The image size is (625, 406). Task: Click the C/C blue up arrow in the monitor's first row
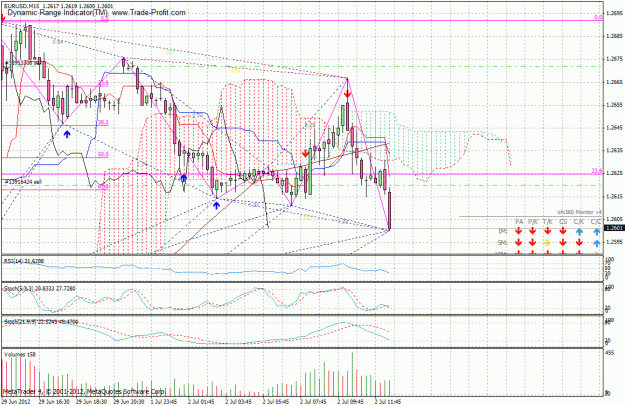596,231
